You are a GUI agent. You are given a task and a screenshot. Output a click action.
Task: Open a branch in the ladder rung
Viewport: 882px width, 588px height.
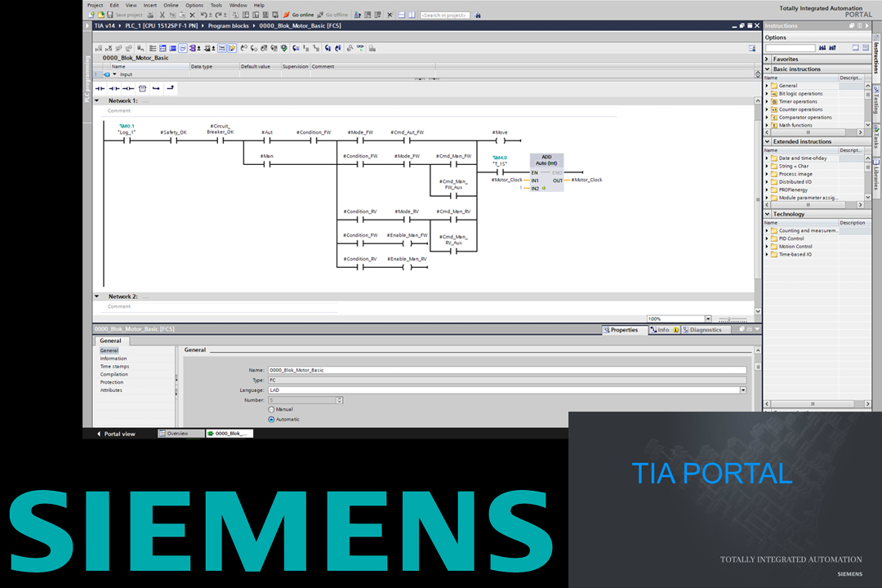tap(156, 88)
